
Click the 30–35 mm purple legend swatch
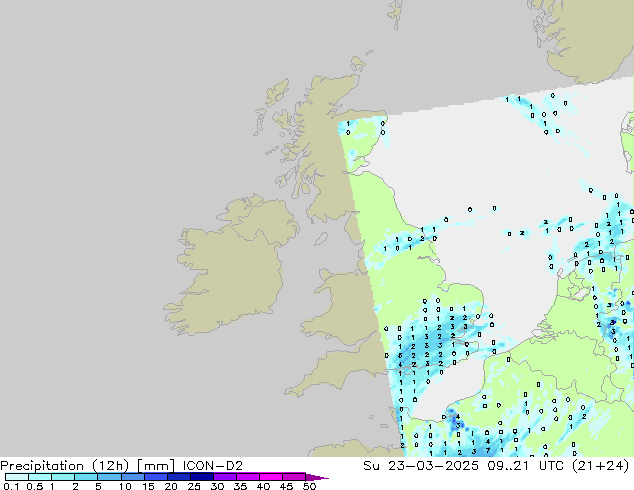[225, 477]
